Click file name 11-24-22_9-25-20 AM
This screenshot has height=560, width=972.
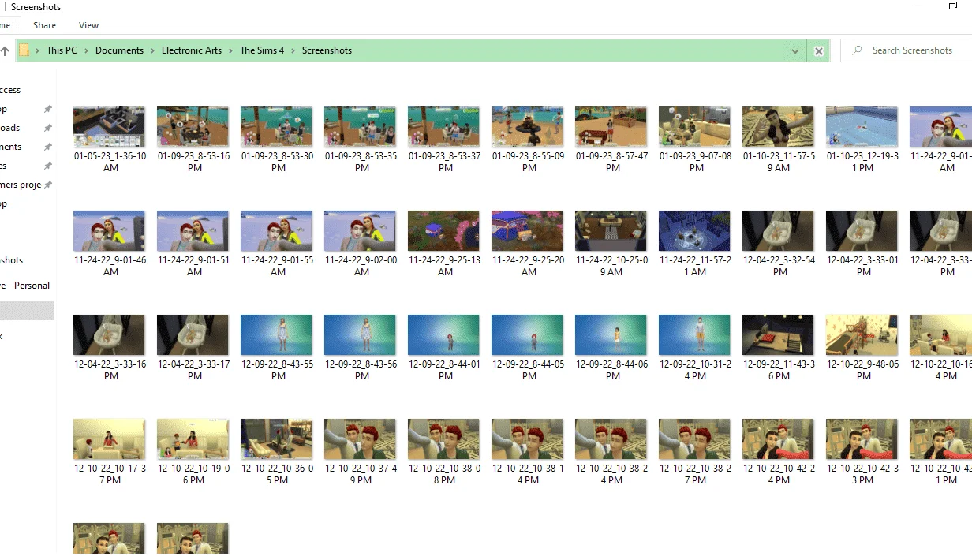[529, 266]
